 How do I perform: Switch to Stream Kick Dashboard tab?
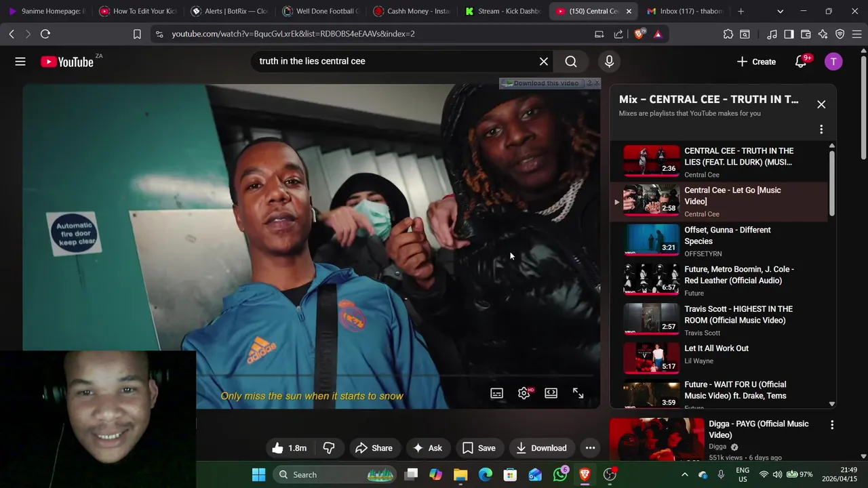[x=504, y=11]
